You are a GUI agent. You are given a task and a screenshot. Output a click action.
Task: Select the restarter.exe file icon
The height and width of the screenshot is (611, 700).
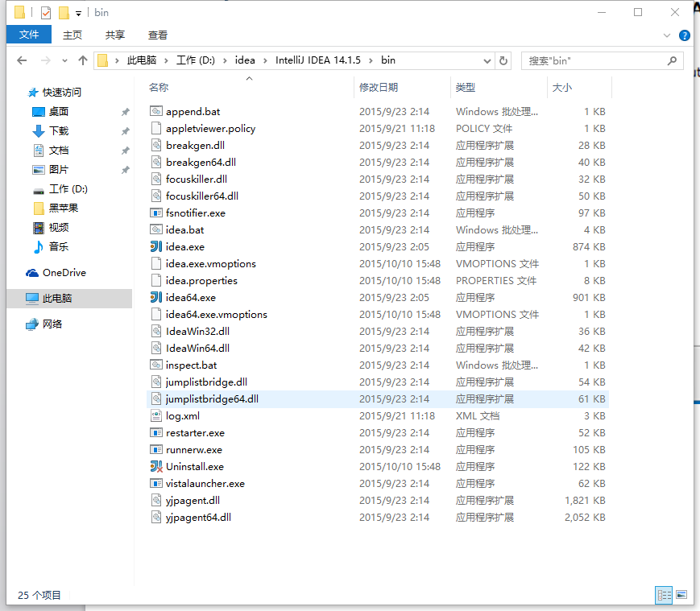(x=155, y=432)
